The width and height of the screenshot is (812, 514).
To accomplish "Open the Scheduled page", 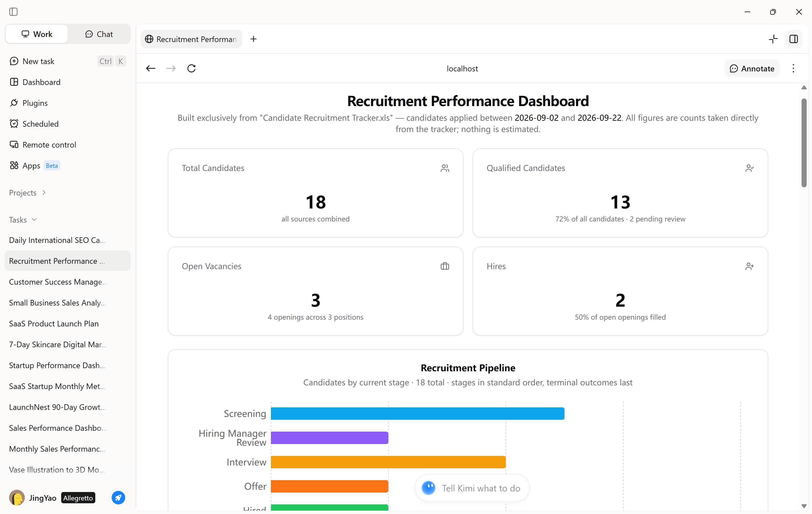I will 67,124.
